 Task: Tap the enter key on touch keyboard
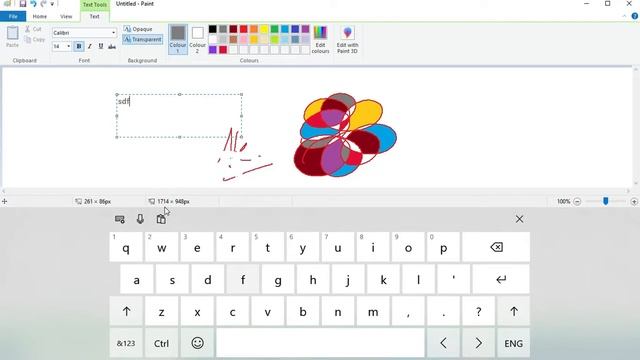tap(501, 280)
